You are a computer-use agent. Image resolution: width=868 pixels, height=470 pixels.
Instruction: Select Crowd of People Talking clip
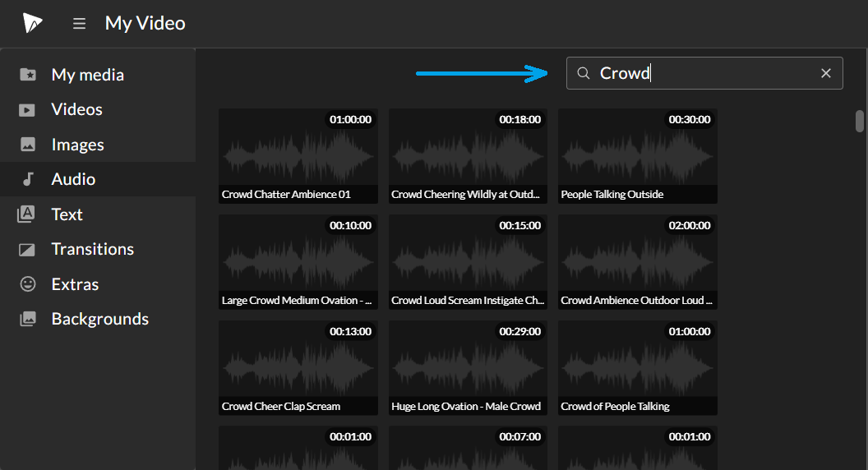pos(638,367)
